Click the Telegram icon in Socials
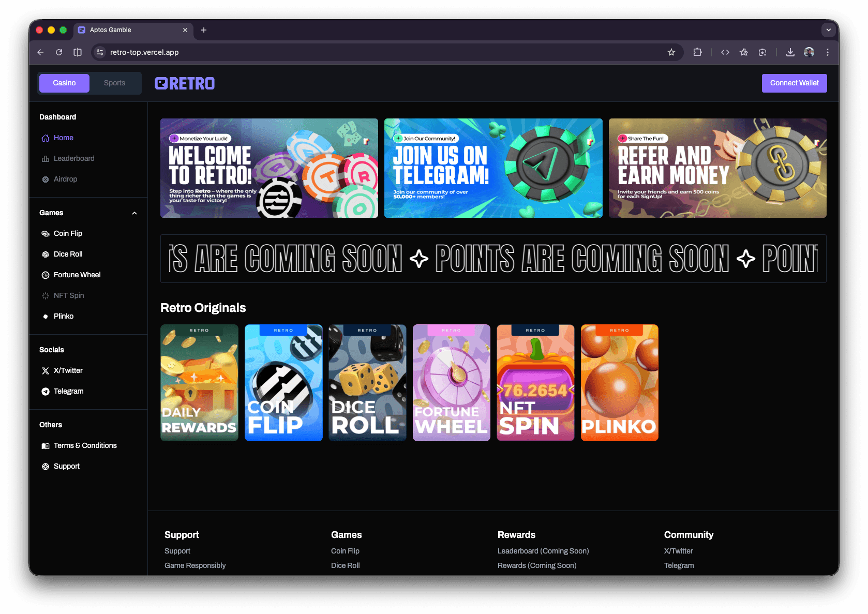The width and height of the screenshot is (868, 614). click(x=46, y=392)
